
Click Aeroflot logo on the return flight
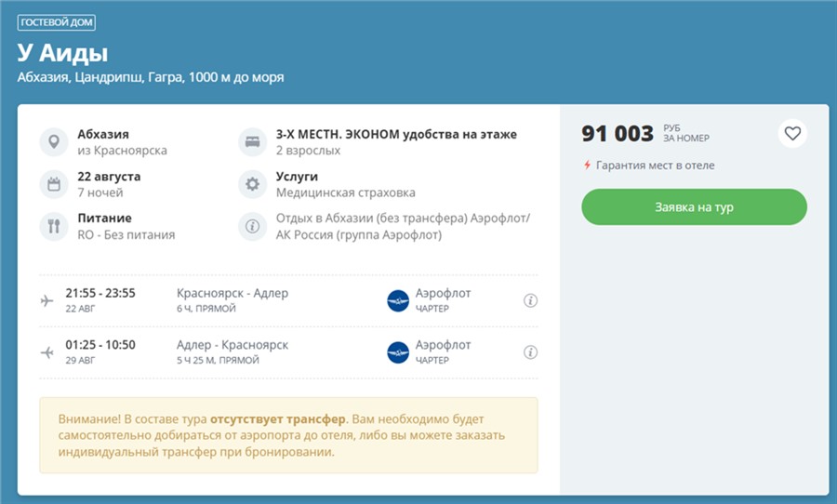pos(398,352)
